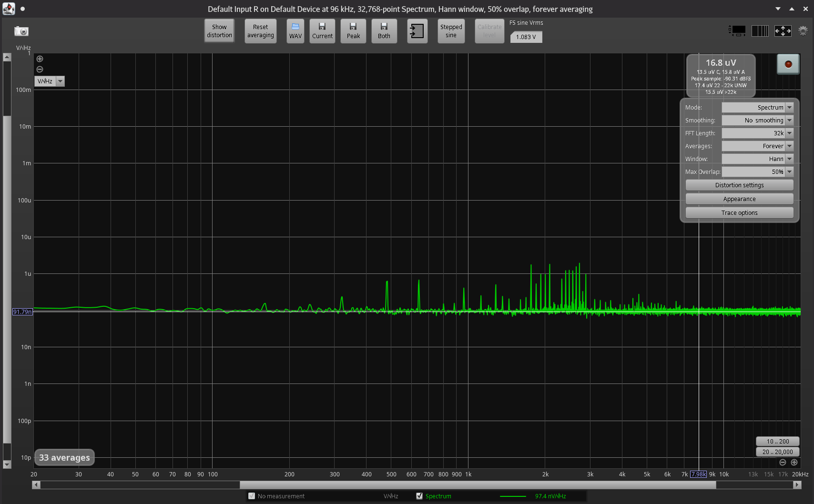The width and height of the screenshot is (814, 504).
Task: Click Show distortion button
Action: coord(219,31)
